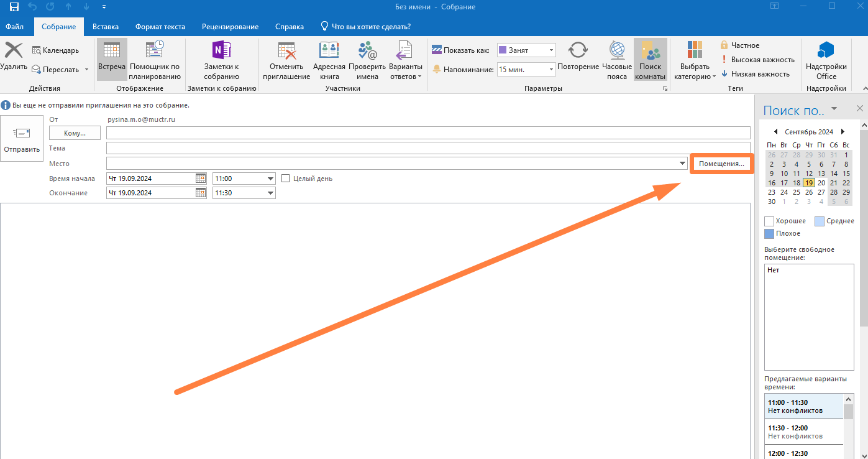Open the Format Text tab
Viewport: 868px width, 459px height.
tap(160, 27)
